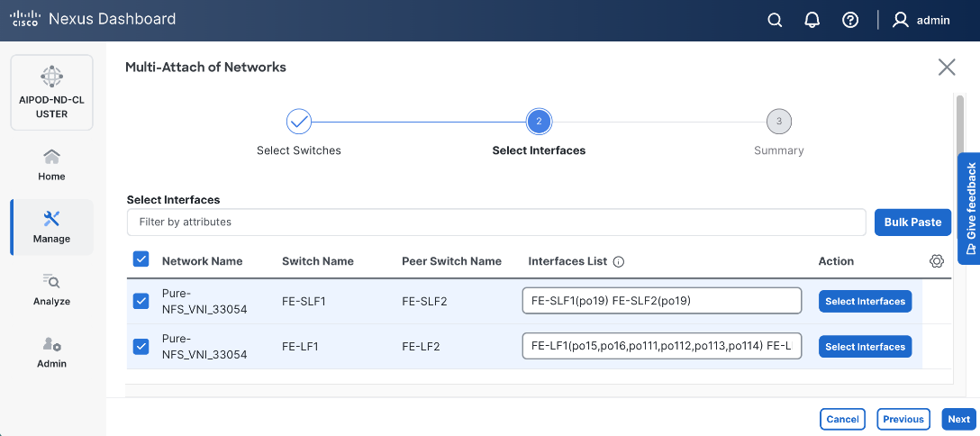This screenshot has width=980, height=436.
Task: Click the FE-LF1 switch name cell
Action: tap(301, 347)
